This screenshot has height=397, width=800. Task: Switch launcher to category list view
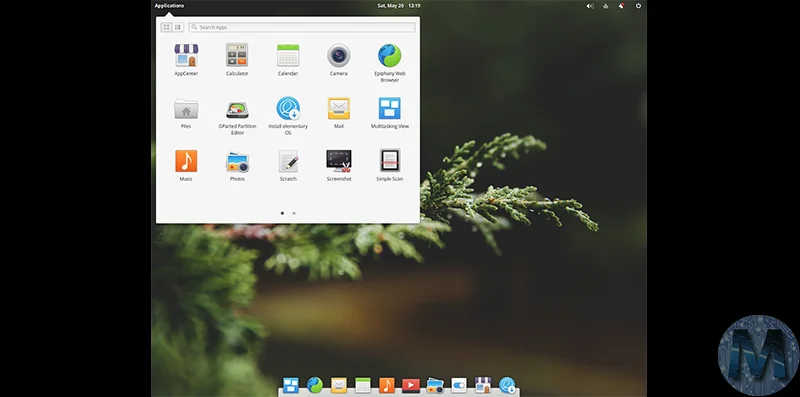178,27
